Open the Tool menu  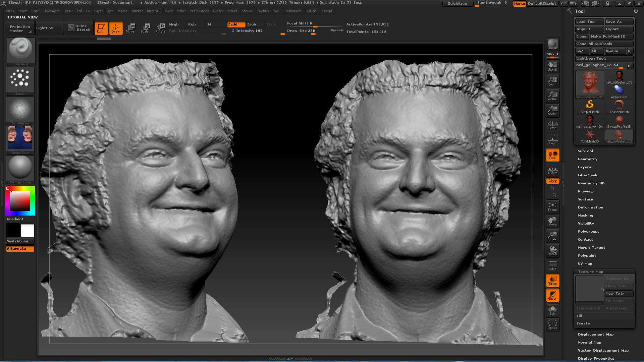tap(276, 11)
